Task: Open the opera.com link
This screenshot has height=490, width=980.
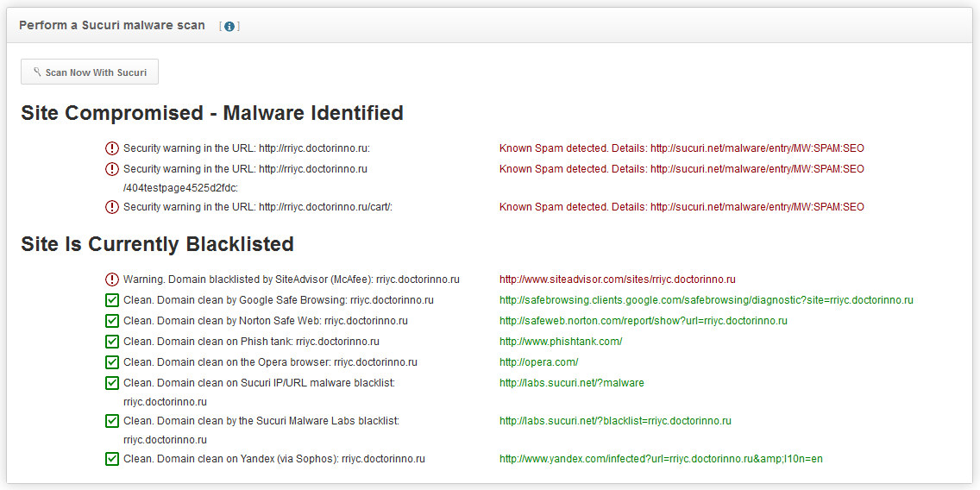Action: (538, 362)
